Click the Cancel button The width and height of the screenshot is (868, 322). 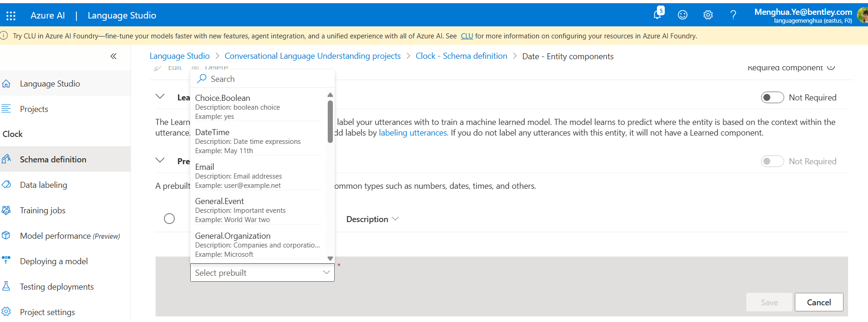[x=819, y=302]
